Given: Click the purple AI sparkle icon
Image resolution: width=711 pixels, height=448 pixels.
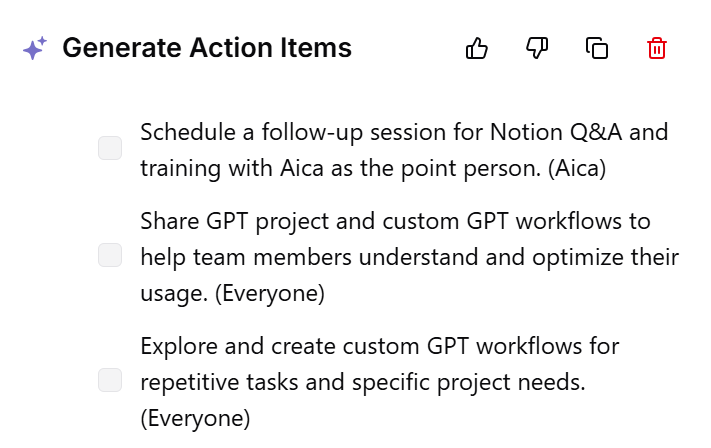Looking at the screenshot, I should coord(34,48).
